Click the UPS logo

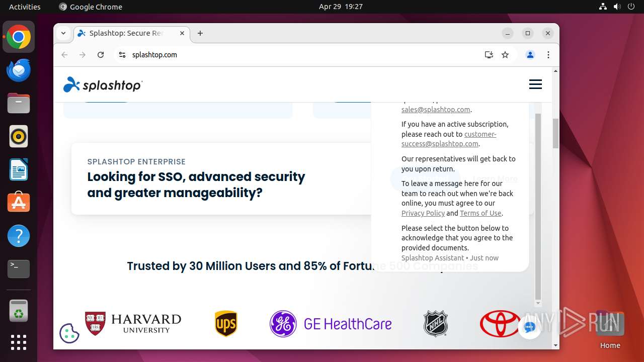click(x=226, y=323)
